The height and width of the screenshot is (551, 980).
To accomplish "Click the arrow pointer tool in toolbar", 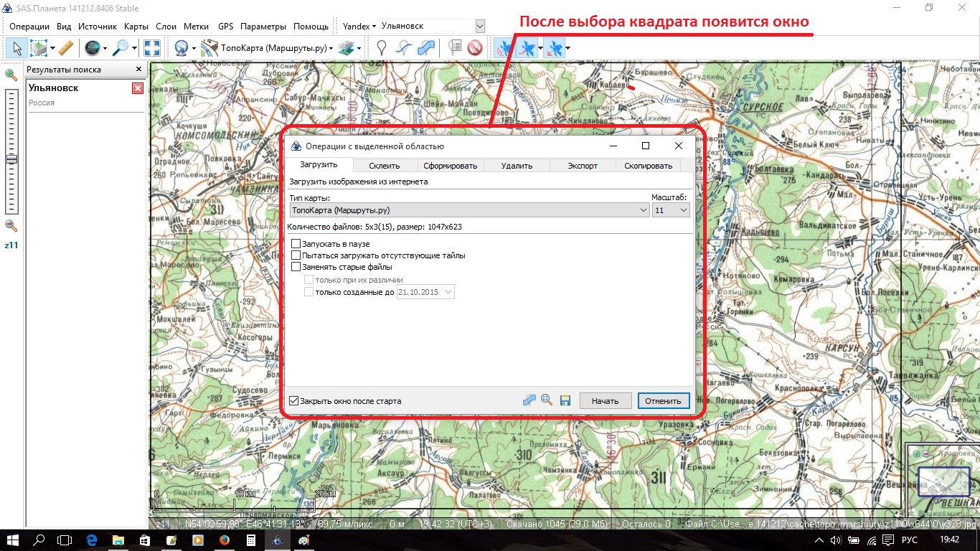I will 17,48.
